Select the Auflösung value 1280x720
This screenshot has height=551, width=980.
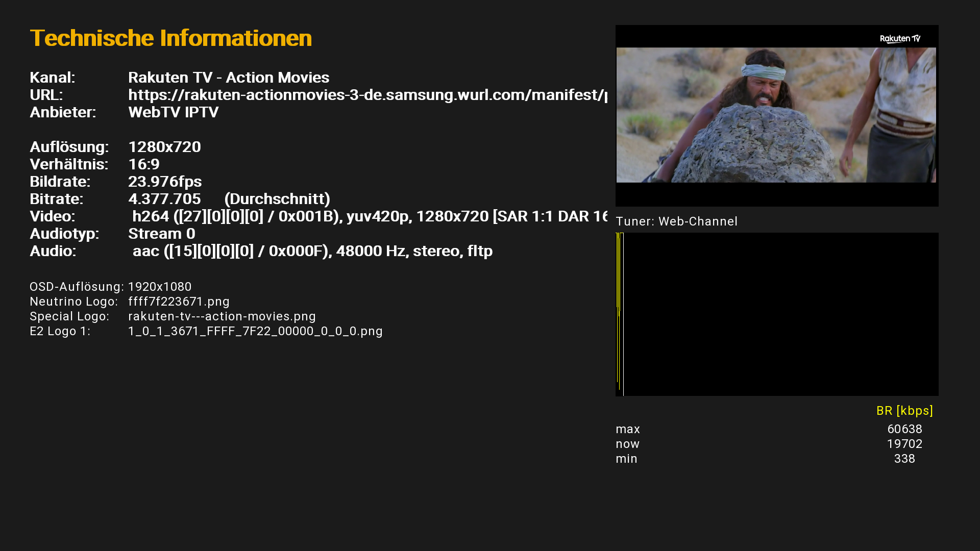tap(164, 147)
